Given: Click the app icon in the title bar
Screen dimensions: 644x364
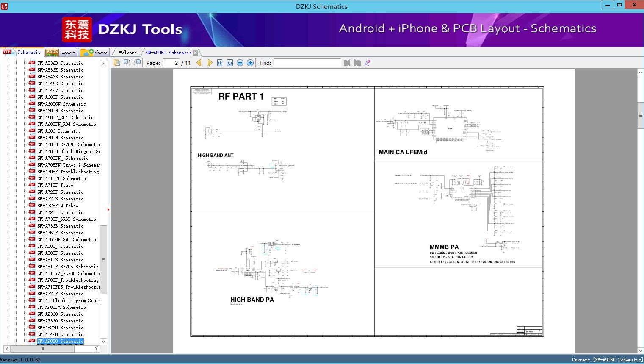Looking at the screenshot, I should point(5,6).
